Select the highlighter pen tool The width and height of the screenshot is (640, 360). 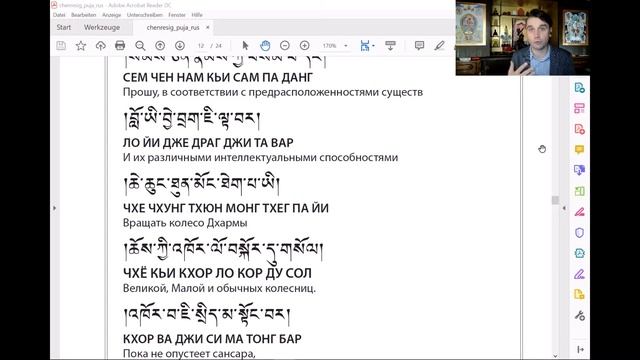tap(439, 45)
